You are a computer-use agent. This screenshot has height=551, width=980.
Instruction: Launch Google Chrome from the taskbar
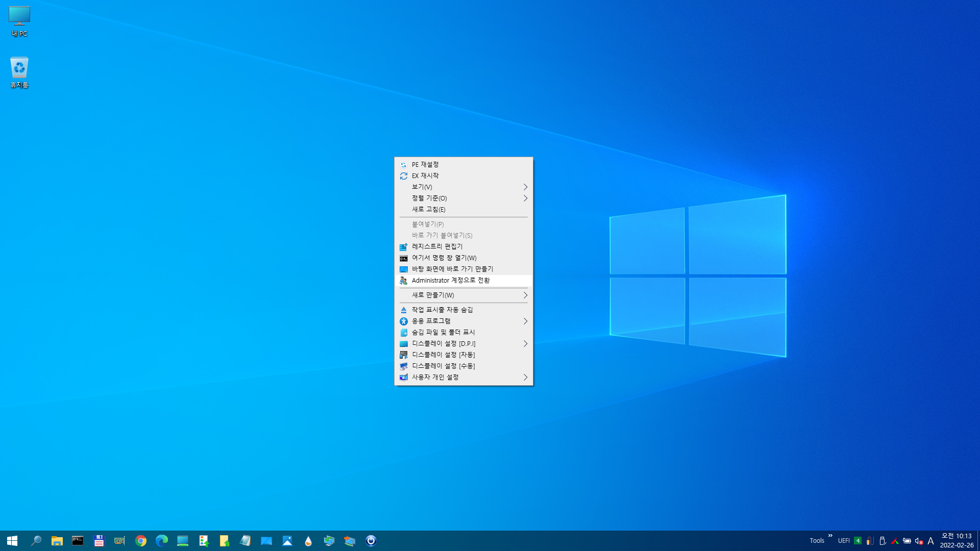(141, 541)
